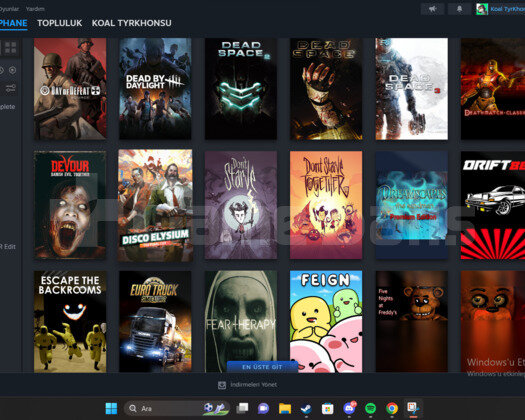525x420 pixels.
Task: Open the Oyunlar menu
Action: [9, 9]
